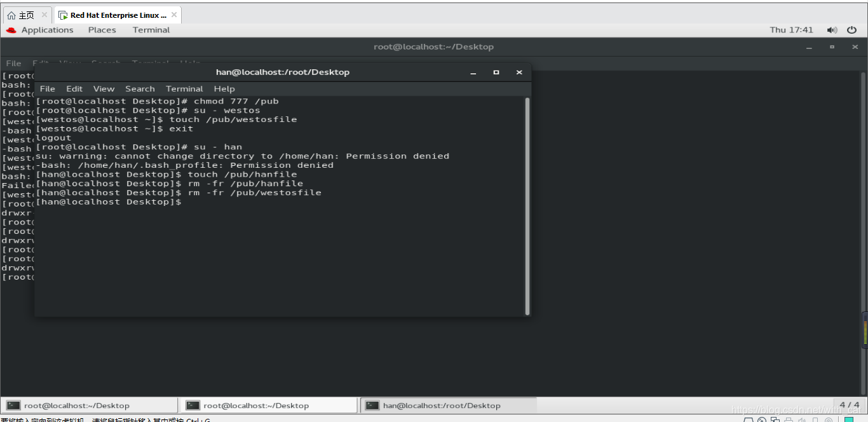This screenshot has height=422, width=868.
Task: Click the 'touch /pub/westosfile' line
Action: [166, 119]
